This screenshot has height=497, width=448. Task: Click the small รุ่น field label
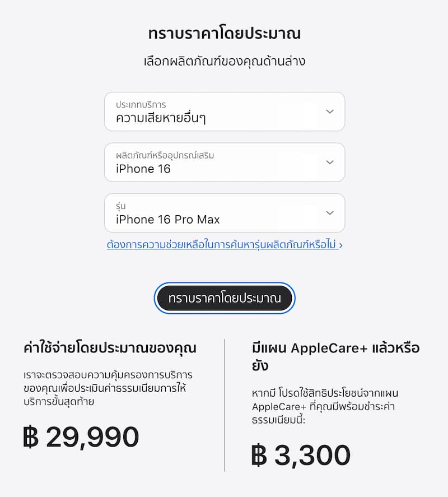click(x=121, y=206)
